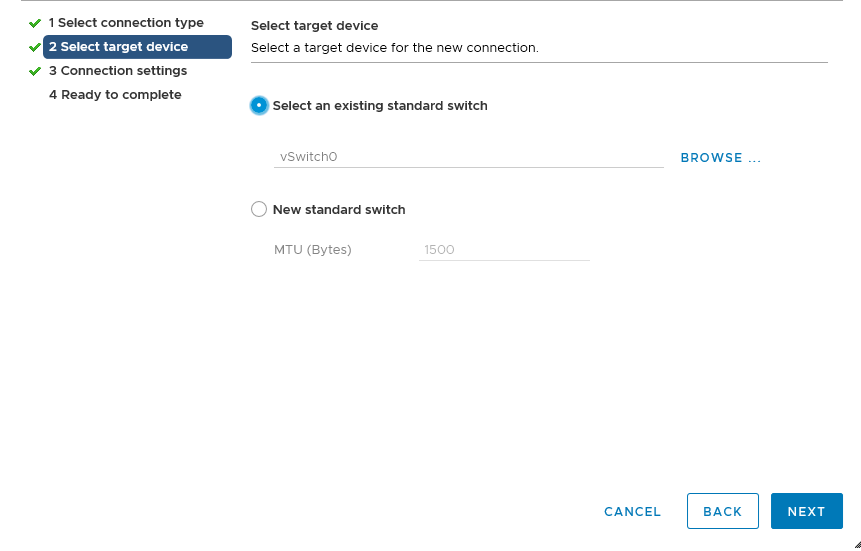Open step 4 Ready to complete
The width and height of the screenshot is (861, 551).
(115, 94)
